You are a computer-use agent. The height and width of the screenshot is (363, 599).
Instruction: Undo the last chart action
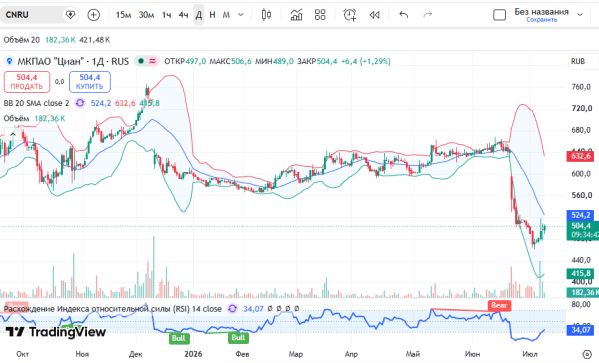point(404,15)
